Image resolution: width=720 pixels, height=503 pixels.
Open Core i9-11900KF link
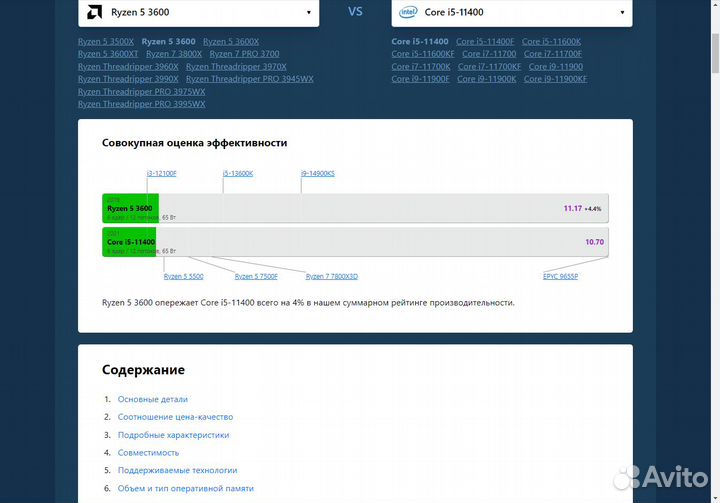556,79
